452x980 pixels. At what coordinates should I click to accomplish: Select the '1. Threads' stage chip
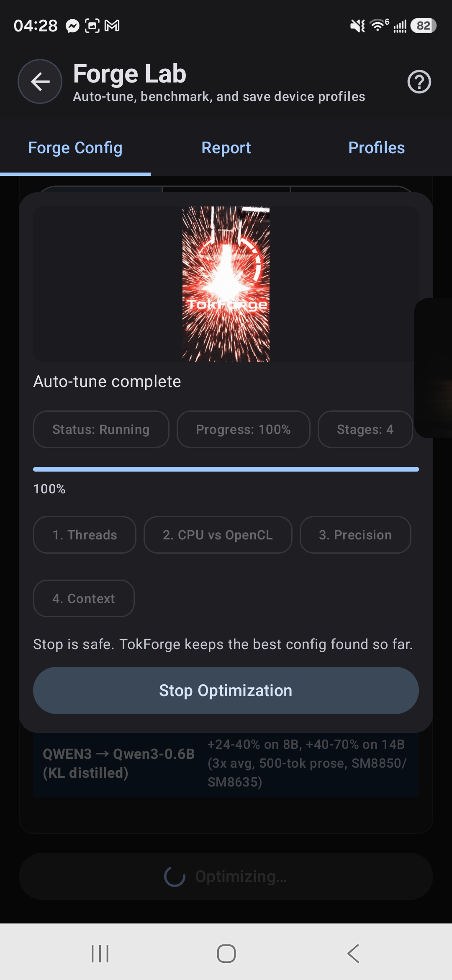pos(84,535)
